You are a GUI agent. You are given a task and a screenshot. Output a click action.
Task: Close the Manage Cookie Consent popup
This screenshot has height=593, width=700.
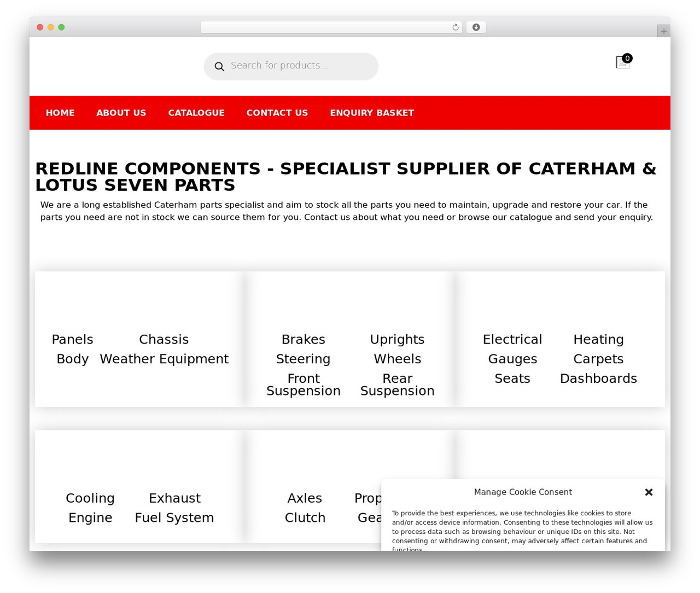[649, 492]
